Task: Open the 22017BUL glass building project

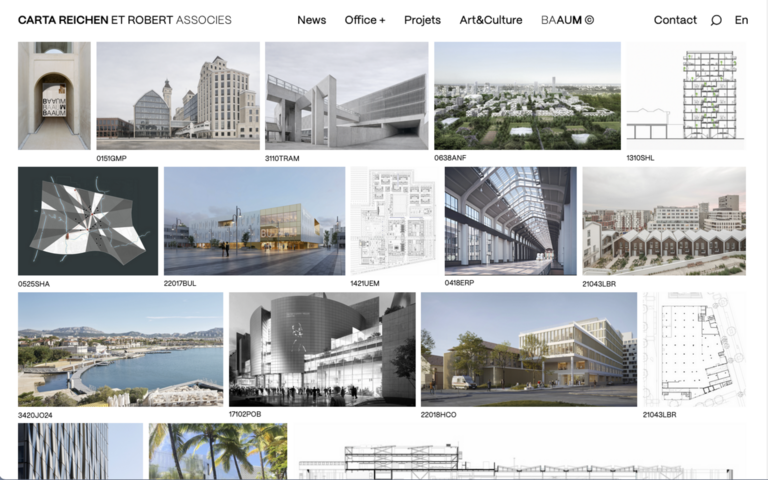Action: point(254,221)
